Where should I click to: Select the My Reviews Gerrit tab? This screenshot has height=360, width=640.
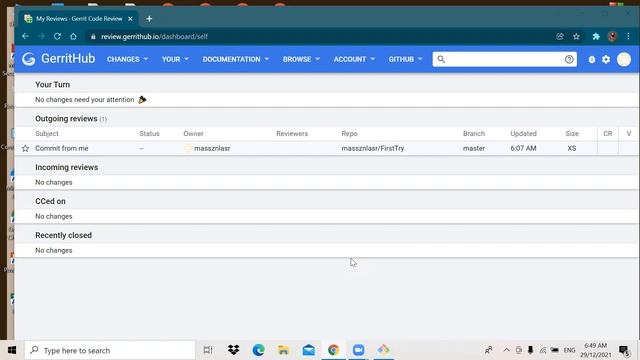click(x=78, y=19)
